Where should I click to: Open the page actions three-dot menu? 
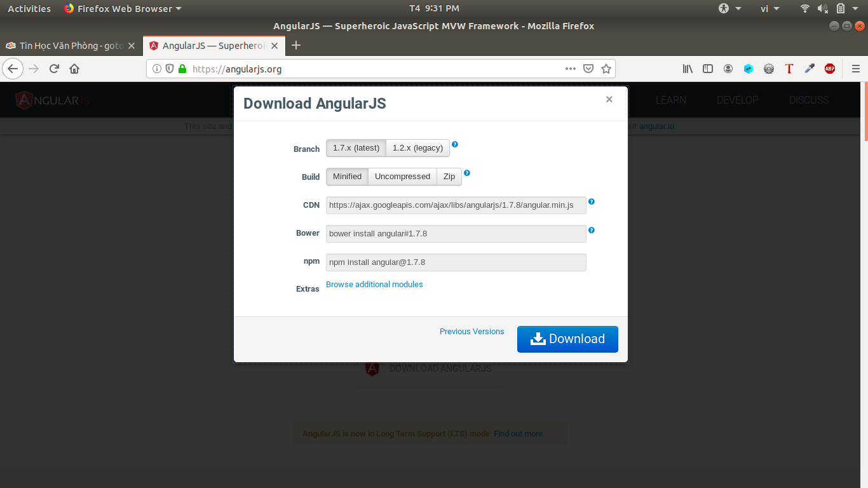571,69
